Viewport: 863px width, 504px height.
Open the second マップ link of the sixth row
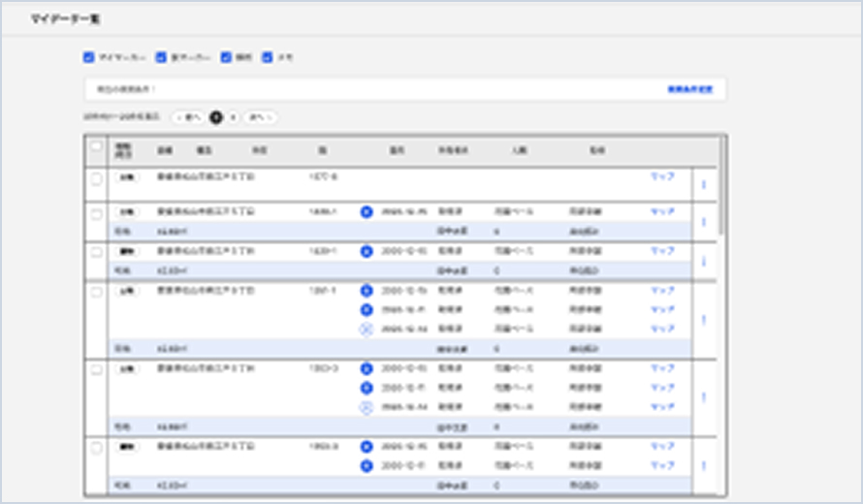[x=662, y=466]
